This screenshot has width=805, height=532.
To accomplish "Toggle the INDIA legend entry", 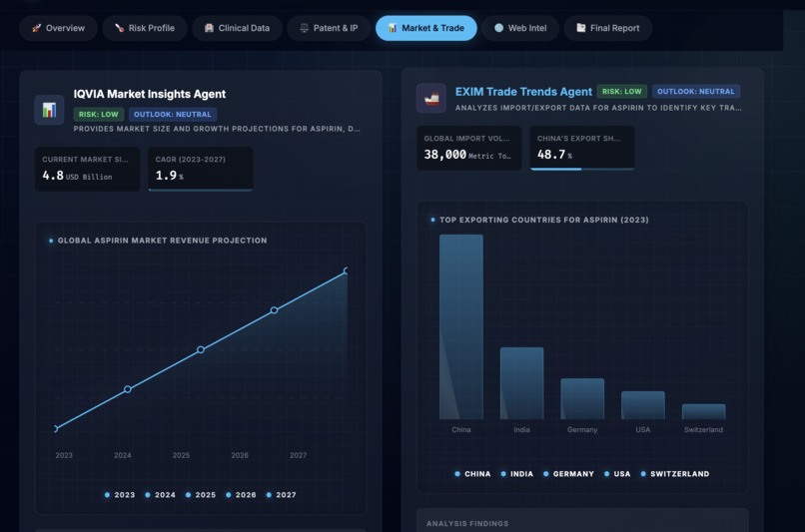I will coord(517,474).
